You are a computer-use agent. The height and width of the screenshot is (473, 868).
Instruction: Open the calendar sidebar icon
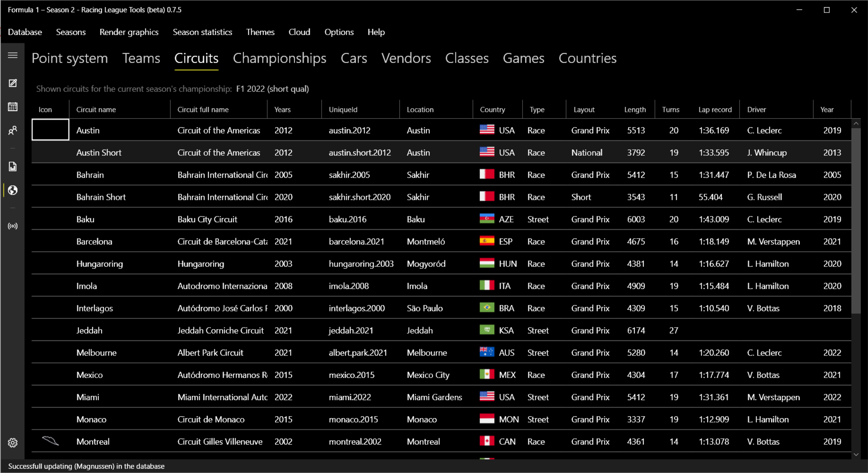point(13,107)
